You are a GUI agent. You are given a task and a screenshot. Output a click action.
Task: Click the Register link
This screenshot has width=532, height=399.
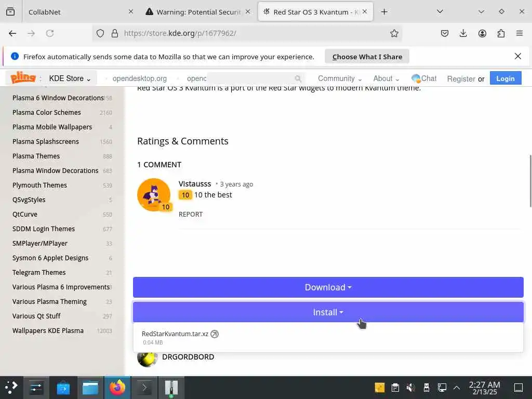click(461, 79)
